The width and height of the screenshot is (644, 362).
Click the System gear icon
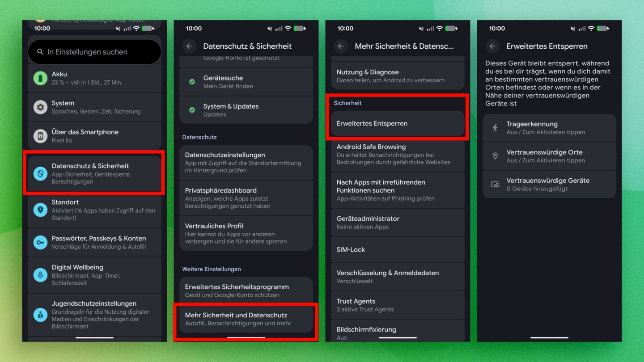point(40,107)
